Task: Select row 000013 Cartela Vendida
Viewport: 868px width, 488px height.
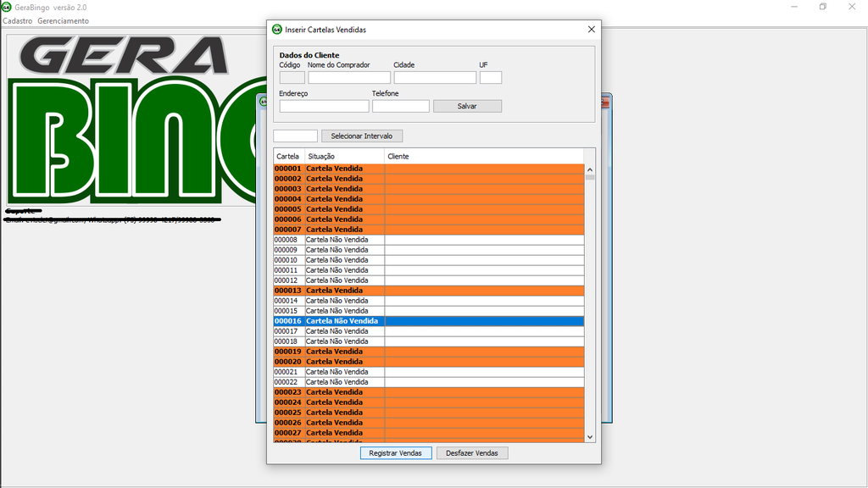Action: pos(428,291)
